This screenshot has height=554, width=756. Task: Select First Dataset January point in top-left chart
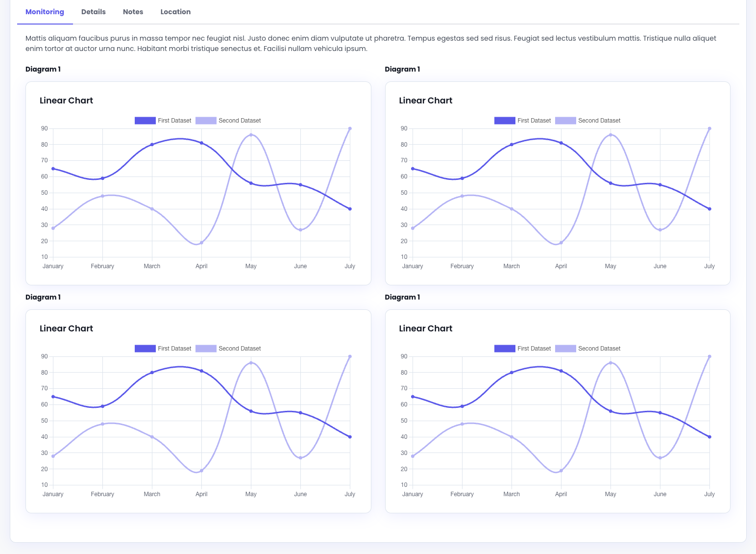pos(53,169)
